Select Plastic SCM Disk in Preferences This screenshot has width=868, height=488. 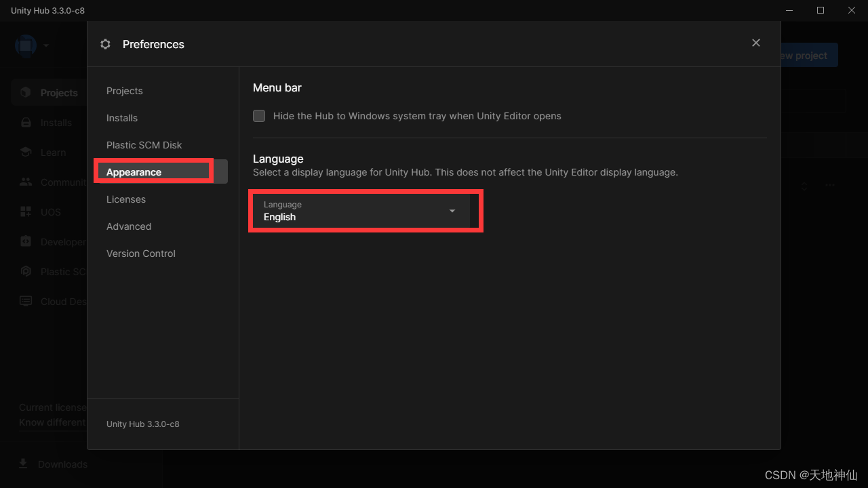point(144,145)
